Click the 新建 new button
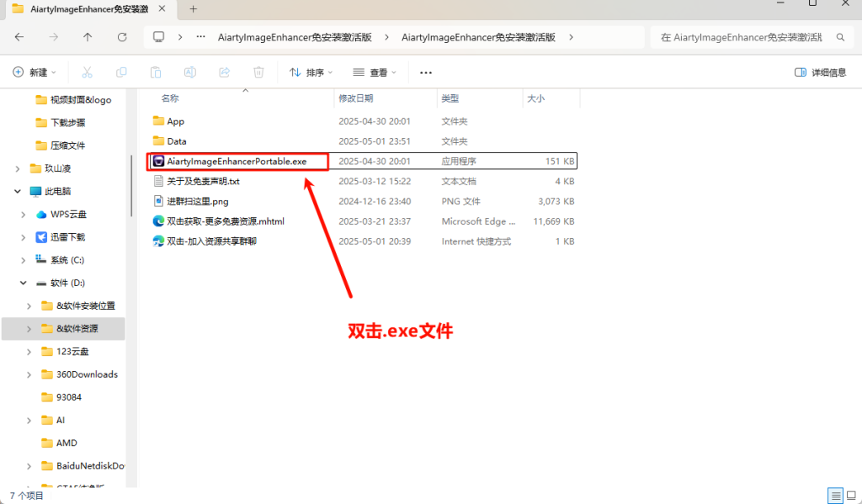The image size is (862, 504). (35, 72)
